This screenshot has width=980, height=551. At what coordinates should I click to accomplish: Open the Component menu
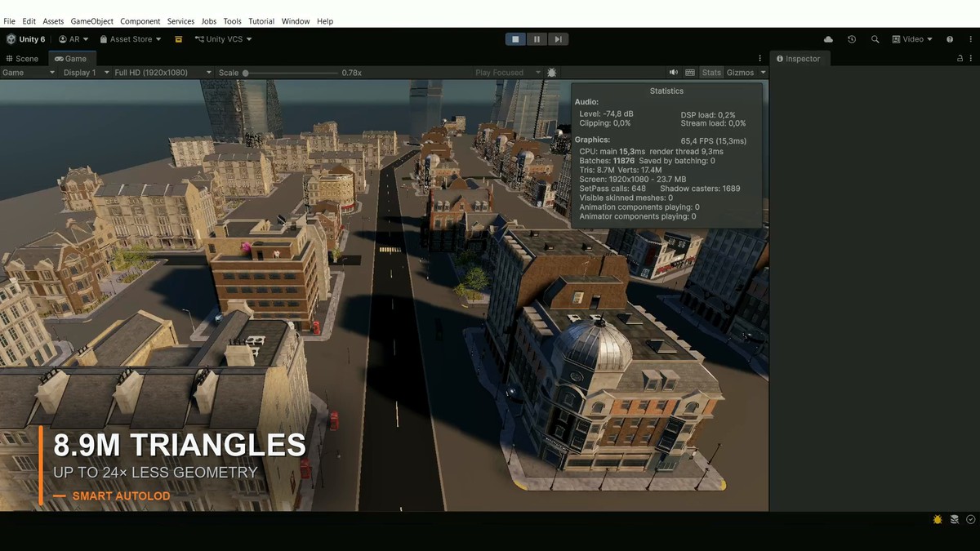[140, 21]
